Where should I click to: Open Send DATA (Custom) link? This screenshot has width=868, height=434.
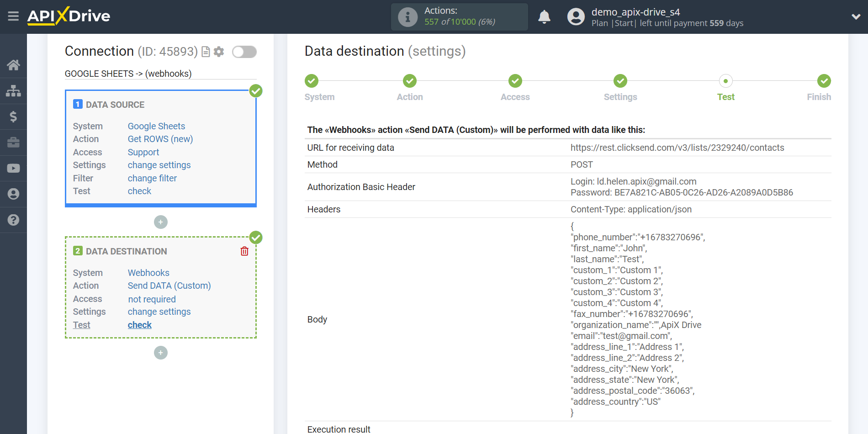pyautogui.click(x=169, y=286)
